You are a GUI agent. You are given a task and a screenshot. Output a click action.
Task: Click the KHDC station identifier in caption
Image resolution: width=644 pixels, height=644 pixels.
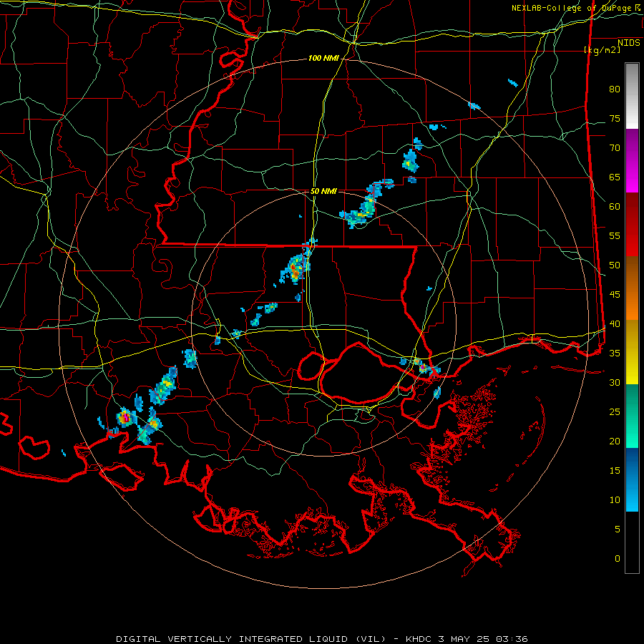pyautogui.click(x=419, y=639)
